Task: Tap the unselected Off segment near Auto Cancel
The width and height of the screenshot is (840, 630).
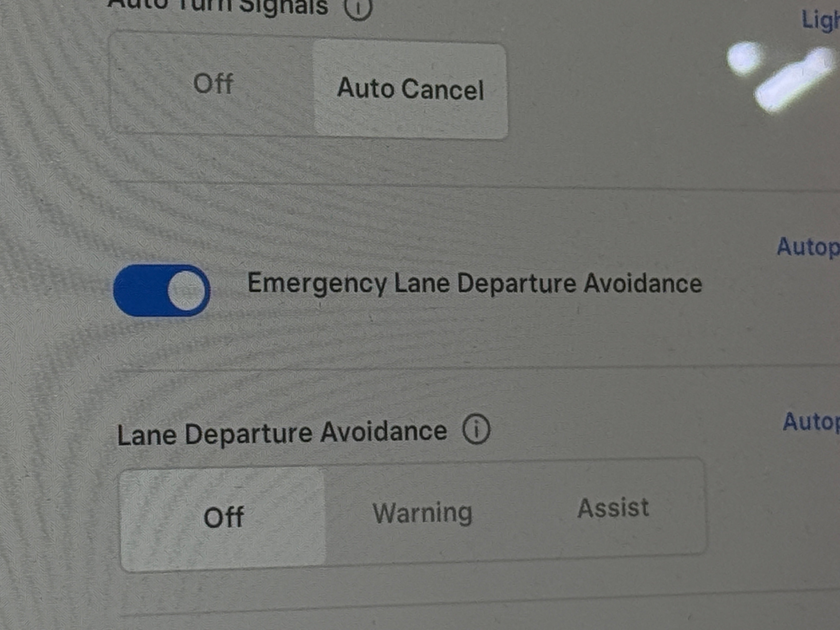Action: 213,84
